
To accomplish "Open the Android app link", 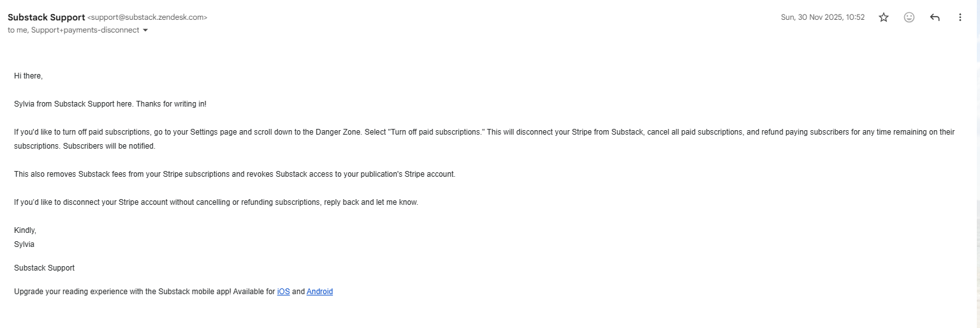I will (x=319, y=292).
